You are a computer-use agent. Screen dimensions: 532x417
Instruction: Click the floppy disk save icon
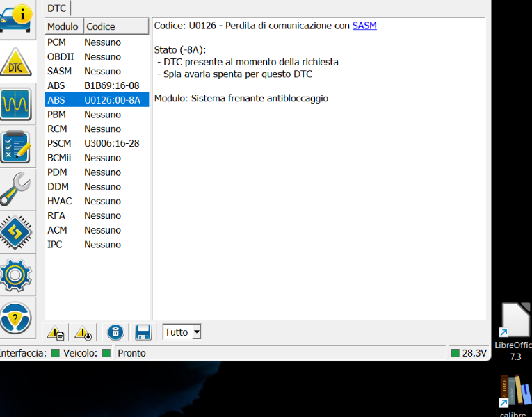click(143, 332)
